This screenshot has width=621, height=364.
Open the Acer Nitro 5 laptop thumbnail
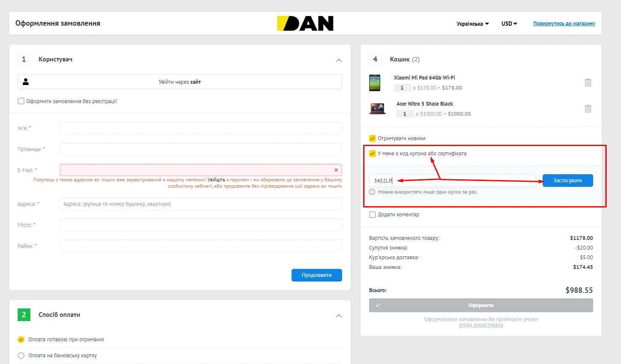click(x=377, y=109)
